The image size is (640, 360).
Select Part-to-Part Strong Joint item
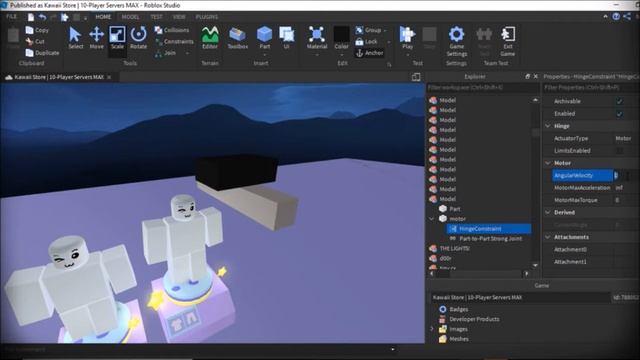[491, 239]
